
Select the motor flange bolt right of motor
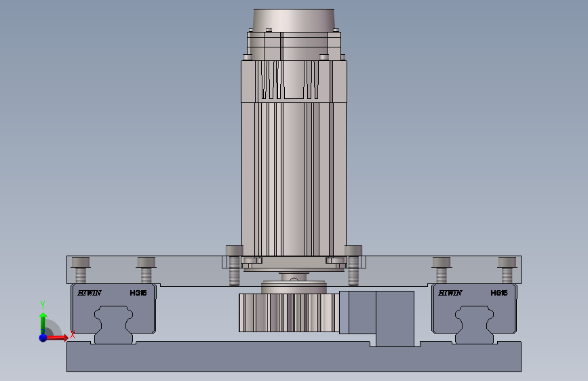pyautogui.click(x=353, y=266)
